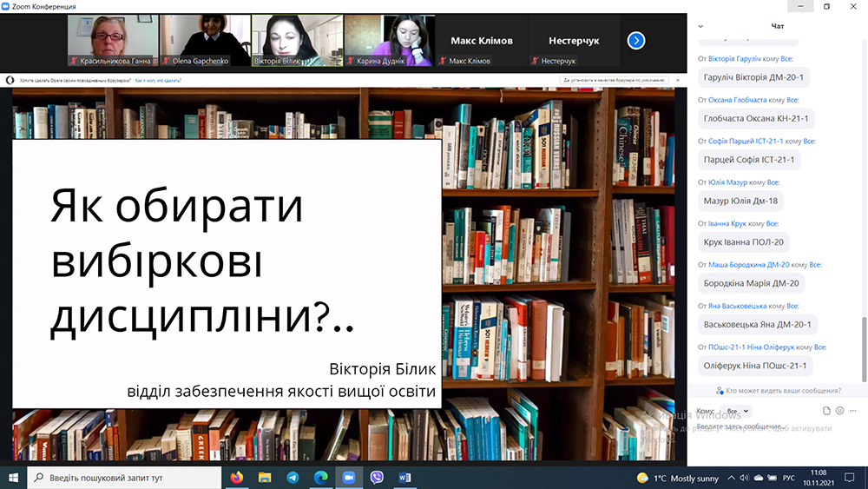Expand the hidden system tray icons

point(730,478)
